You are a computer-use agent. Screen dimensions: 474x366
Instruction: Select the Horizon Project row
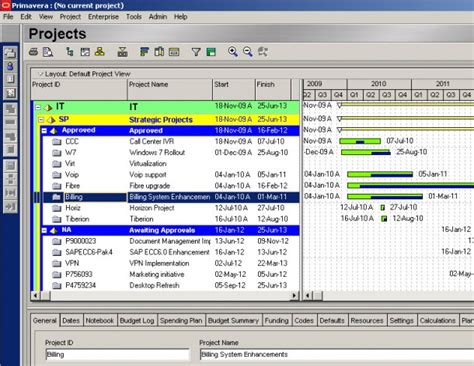click(170, 208)
